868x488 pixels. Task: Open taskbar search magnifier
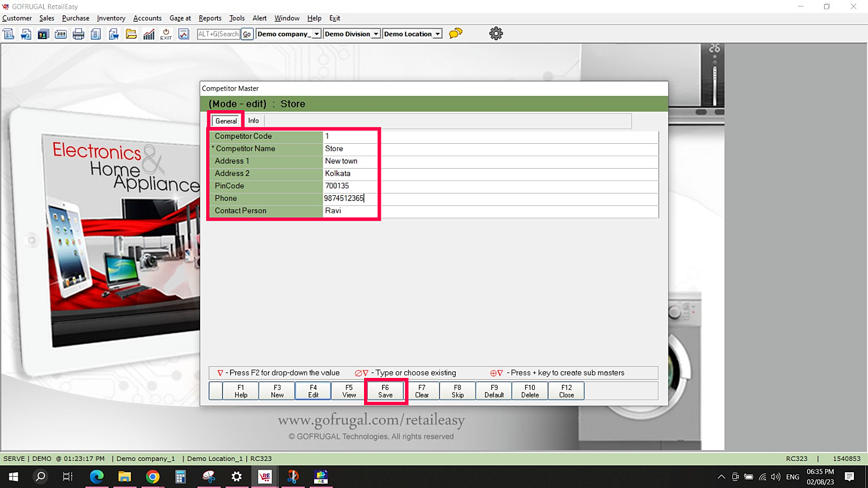pos(40,477)
